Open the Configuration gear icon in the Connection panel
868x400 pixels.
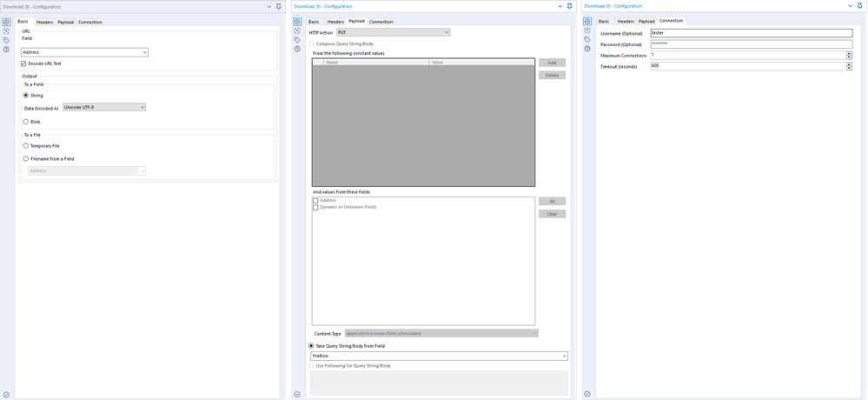point(587,22)
